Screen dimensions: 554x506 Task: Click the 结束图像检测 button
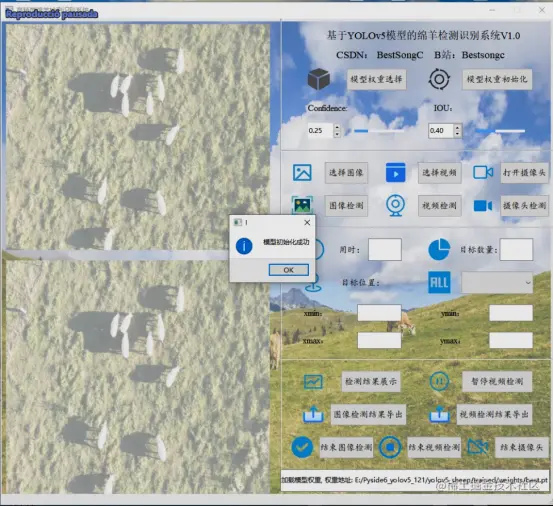346,447
